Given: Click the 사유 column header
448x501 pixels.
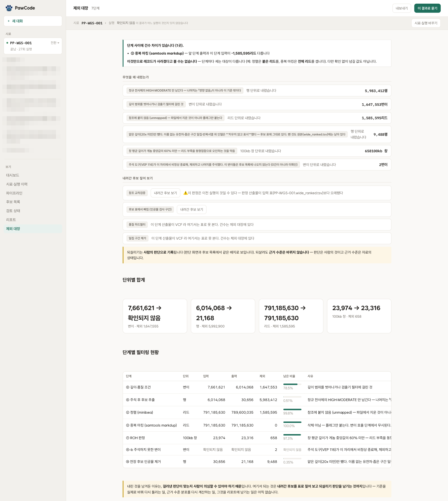Looking at the screenshot, I should (x=310, y=376).
